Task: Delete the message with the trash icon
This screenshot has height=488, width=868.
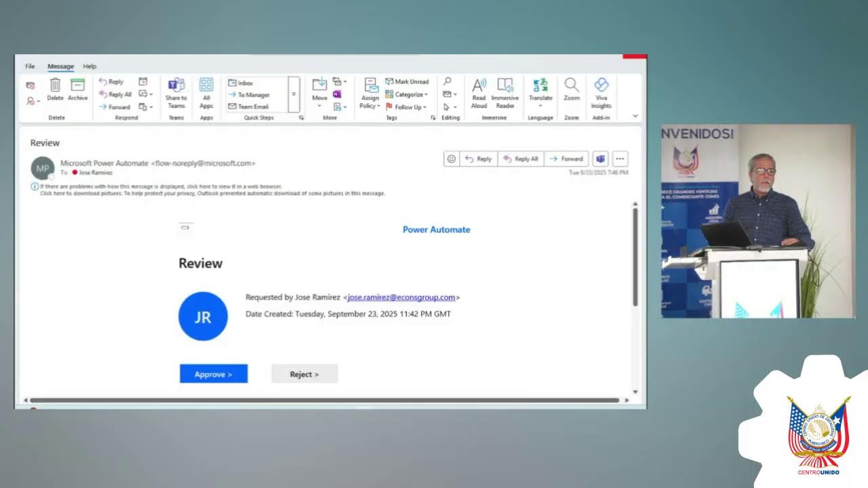Action: point(55,89)
